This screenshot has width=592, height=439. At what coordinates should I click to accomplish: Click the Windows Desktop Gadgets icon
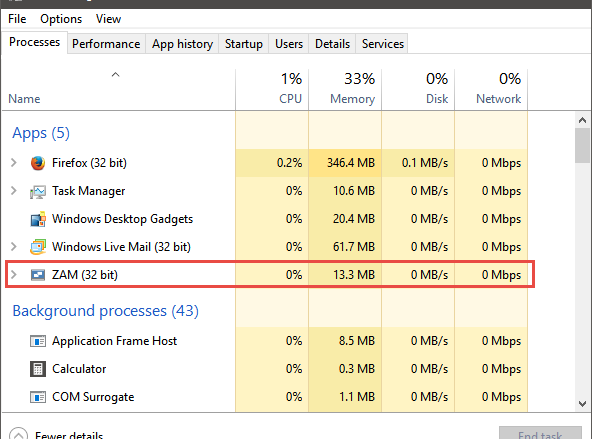click(38, 219)
